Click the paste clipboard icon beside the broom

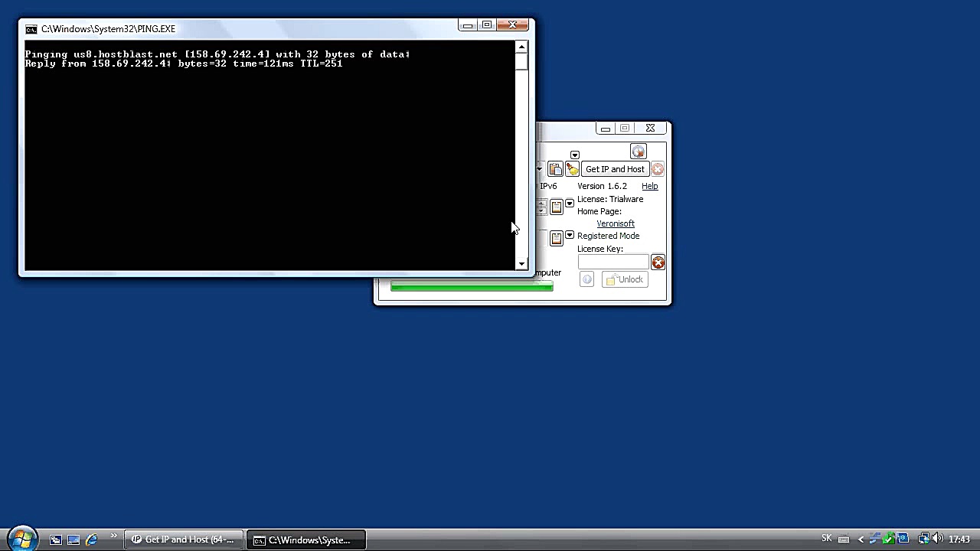(x=555, y=169)
